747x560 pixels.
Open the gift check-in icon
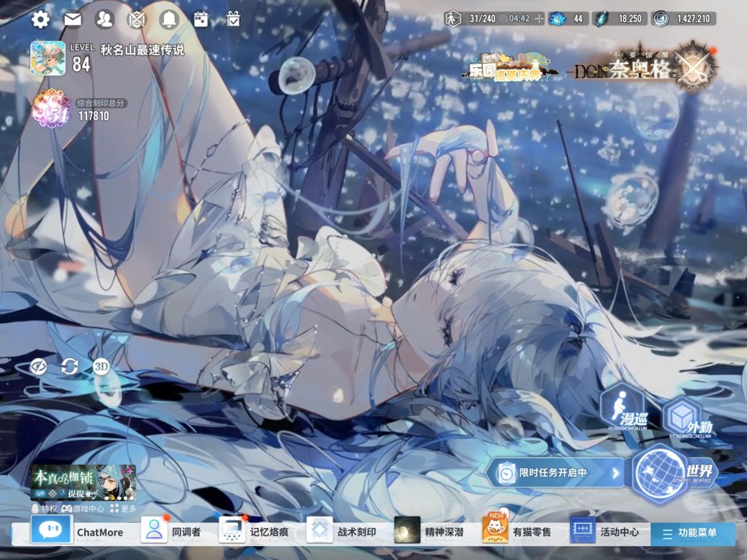[234, 19]
